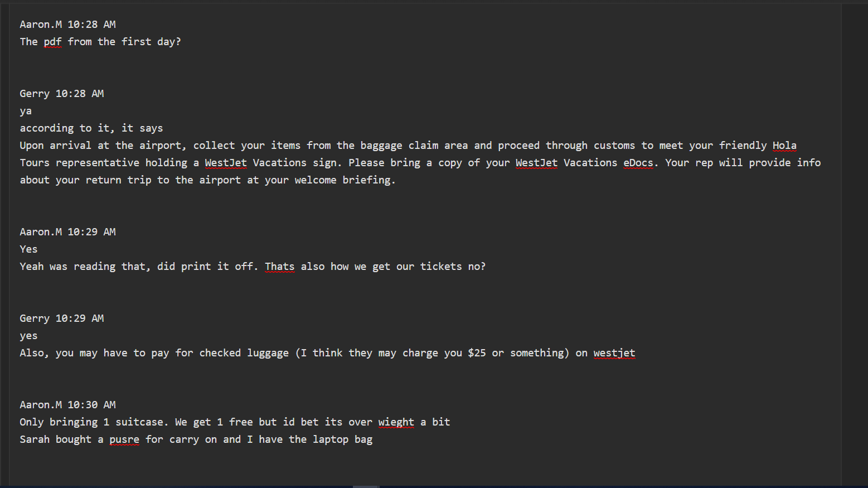This screenshot has height=488, width=868.
Task: Click the word "briefing" ending the paragraph
Action: [x=366, y=180]
